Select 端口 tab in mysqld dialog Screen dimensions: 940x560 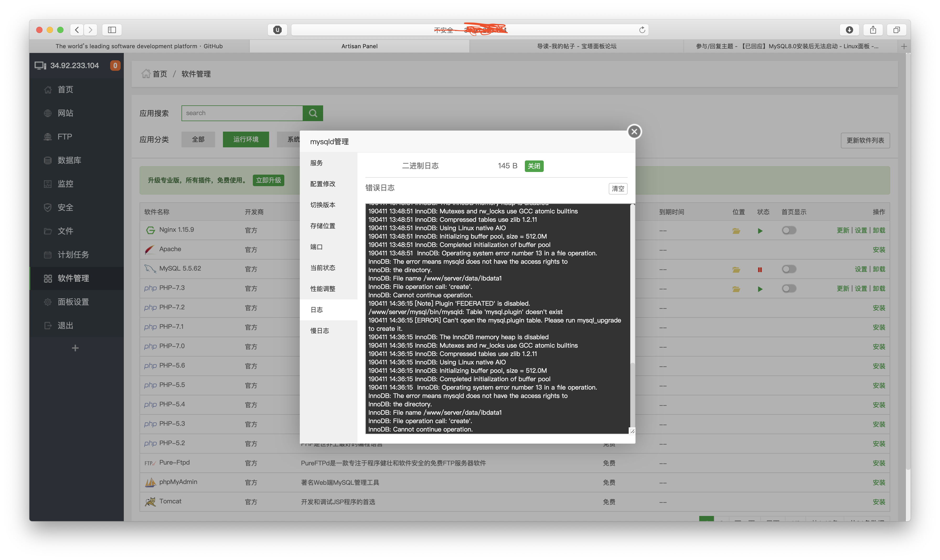point(328,247)
